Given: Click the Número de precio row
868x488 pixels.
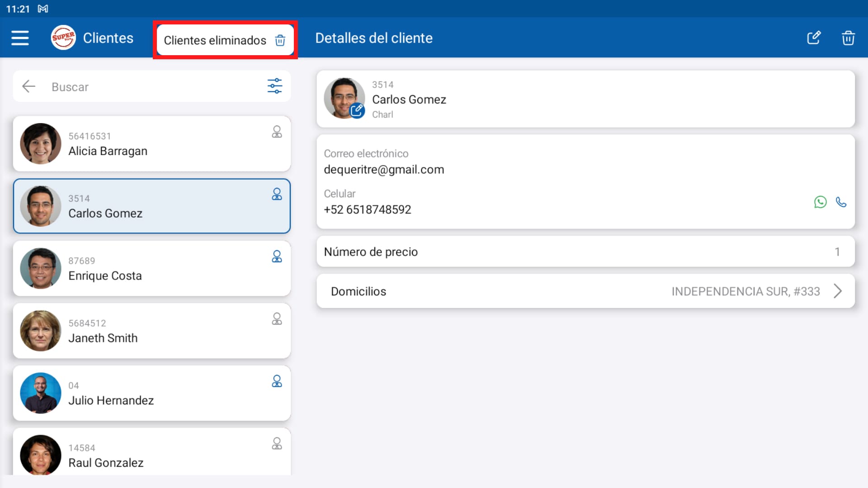Looking at the screenshot, I should pyautogui.click(x=585, y=252).
